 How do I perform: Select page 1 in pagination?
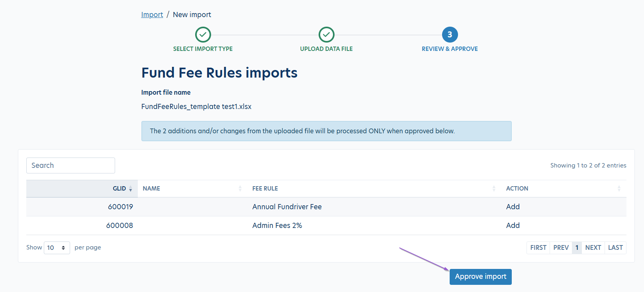click(577, 247)
